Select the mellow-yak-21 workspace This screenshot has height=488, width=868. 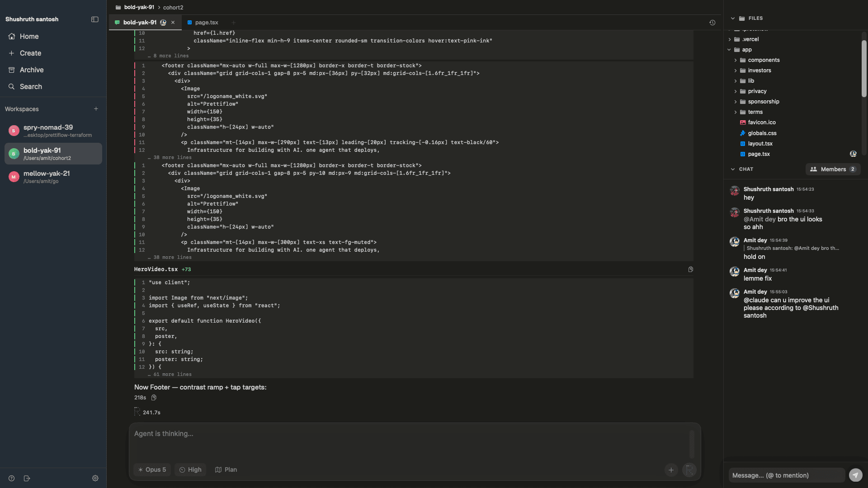point(53,177)
